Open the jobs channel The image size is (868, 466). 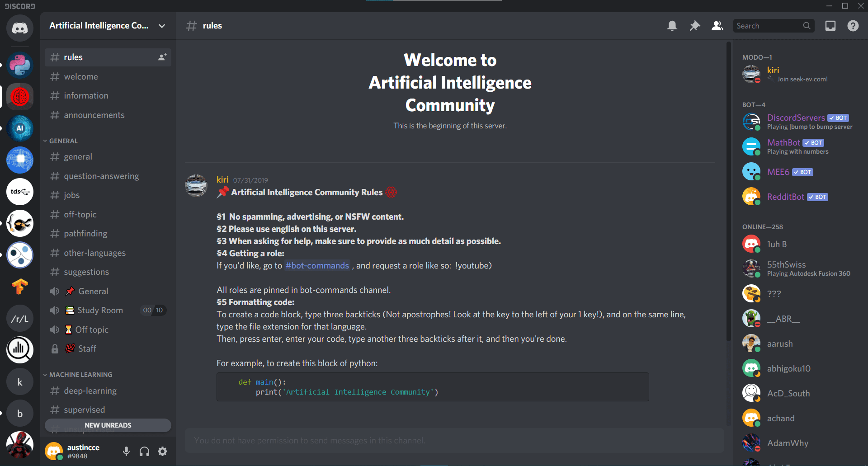[108, 195]
